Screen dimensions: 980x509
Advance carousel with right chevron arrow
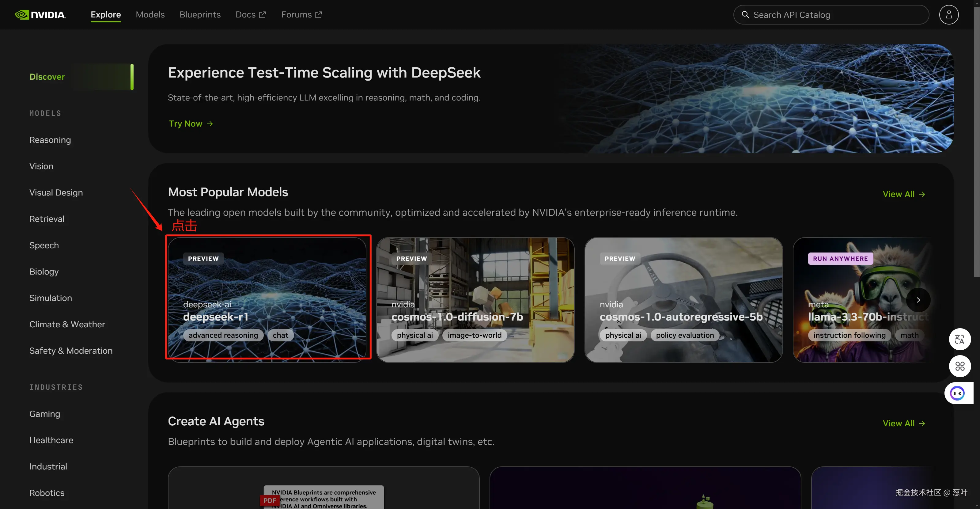[x=918, y=300]
